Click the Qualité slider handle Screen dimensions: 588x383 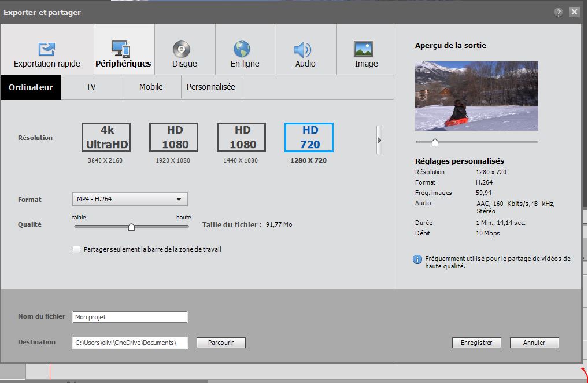(x=131, y=227)
